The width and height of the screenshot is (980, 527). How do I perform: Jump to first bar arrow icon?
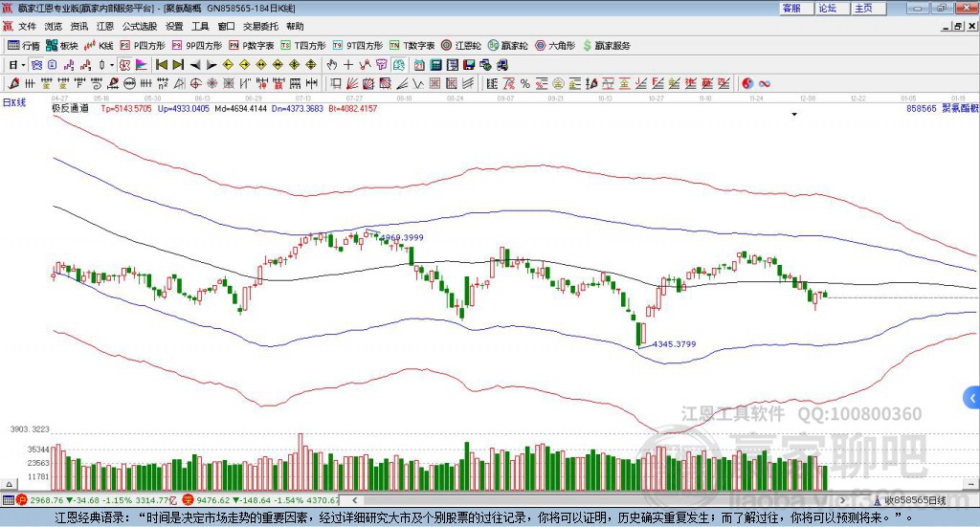pos(161,65)
